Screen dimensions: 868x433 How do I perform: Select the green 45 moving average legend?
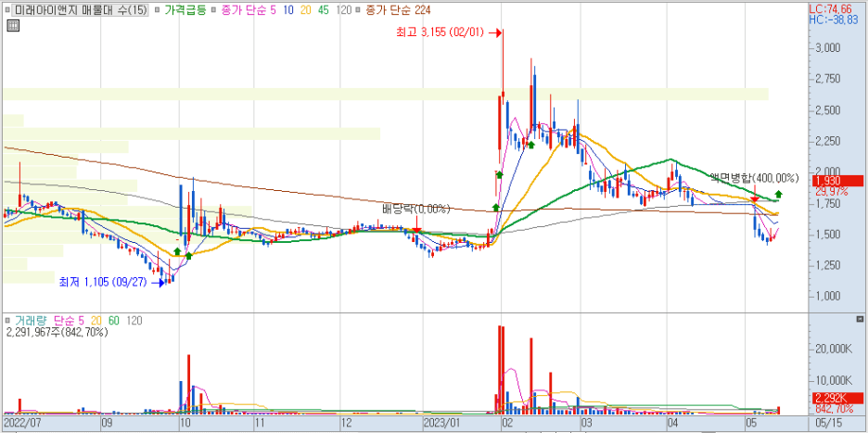click(325, 10)
